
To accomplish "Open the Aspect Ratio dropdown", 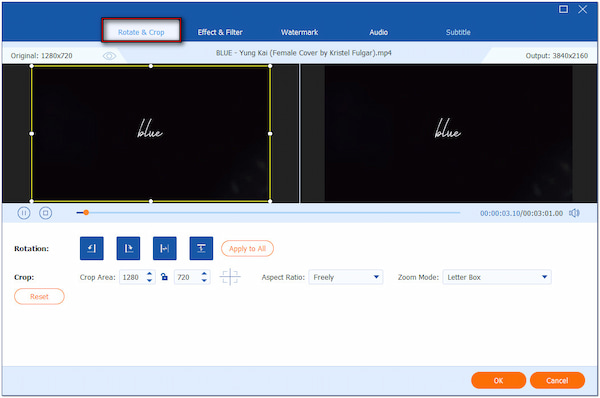I will [346, 277].
